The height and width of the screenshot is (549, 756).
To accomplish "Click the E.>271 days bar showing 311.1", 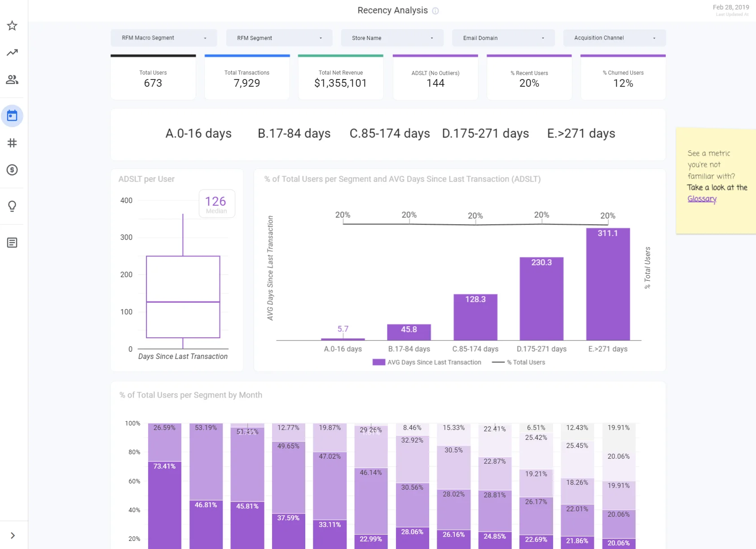I will (608, 284).
